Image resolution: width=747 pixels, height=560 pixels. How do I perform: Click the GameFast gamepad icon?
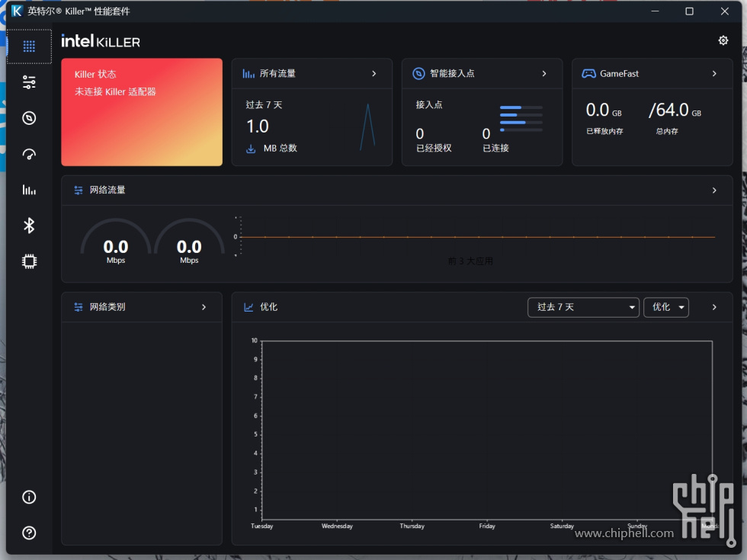point(588,74)
